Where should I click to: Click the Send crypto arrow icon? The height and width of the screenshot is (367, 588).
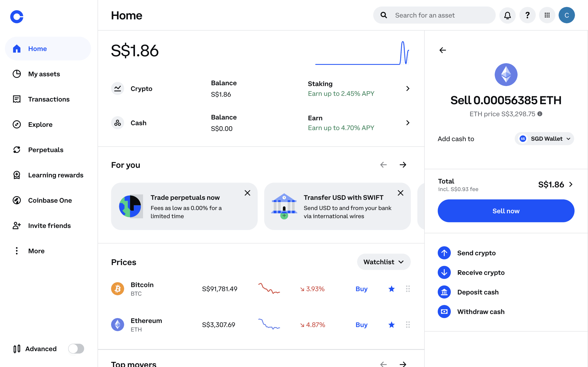pos(444,253)
